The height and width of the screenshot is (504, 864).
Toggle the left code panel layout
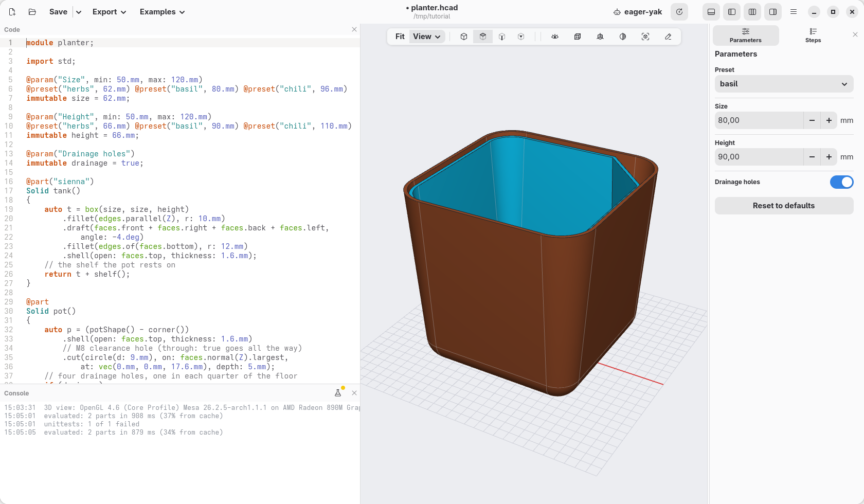pos(732,12)
